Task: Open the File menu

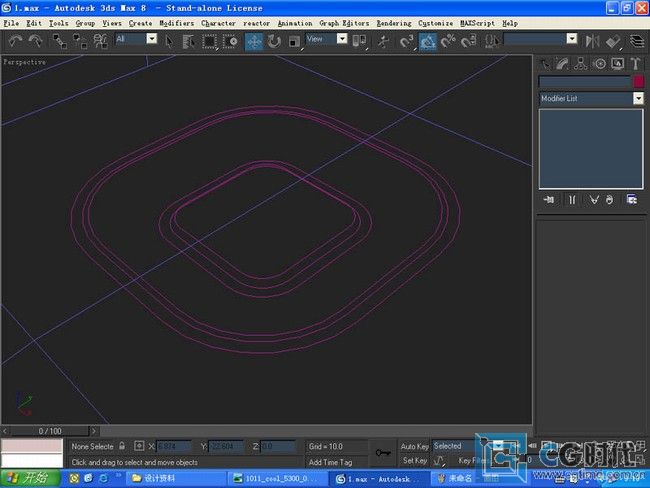Action: pyautogui.click(x=11, y=23)
